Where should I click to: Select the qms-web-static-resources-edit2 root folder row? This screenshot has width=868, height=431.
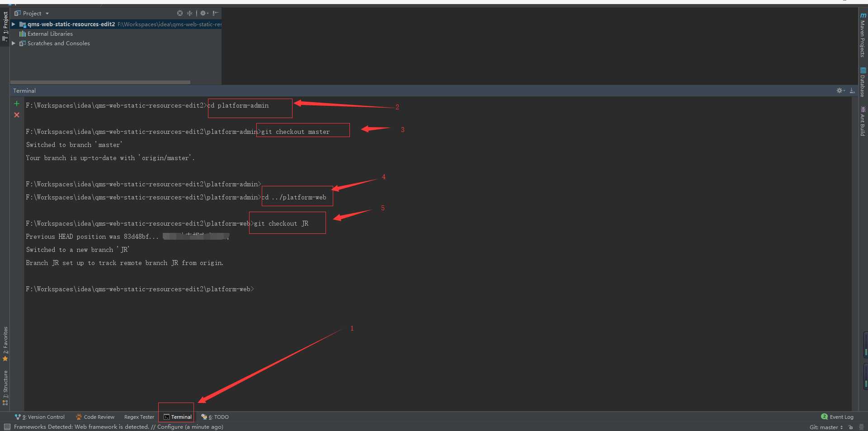click(x=116, y=24)
